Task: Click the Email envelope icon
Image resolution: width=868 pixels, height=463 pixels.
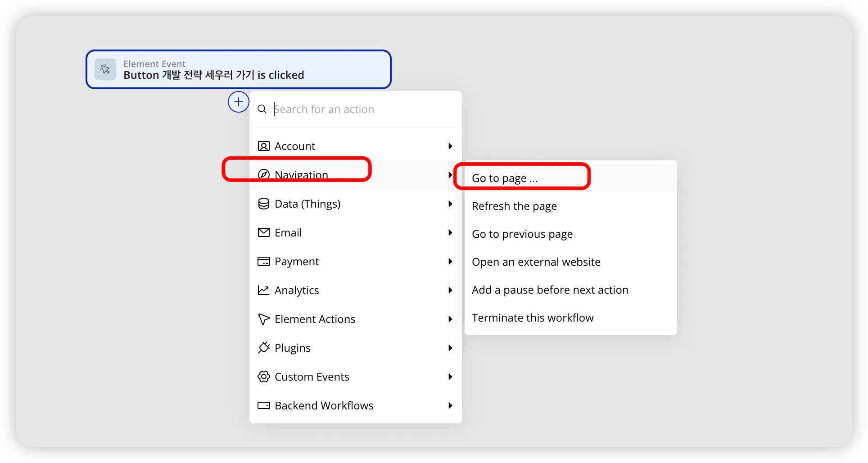Action: [x=264, y=232]
